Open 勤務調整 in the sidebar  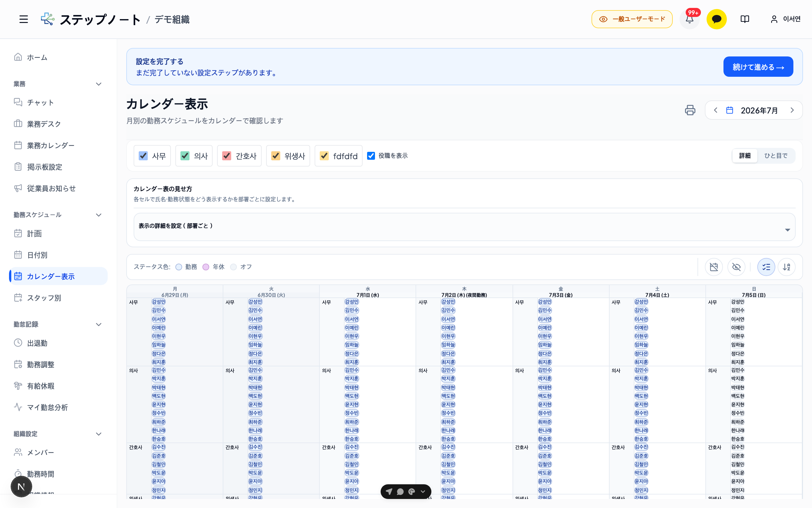click(x=58, y=364)
